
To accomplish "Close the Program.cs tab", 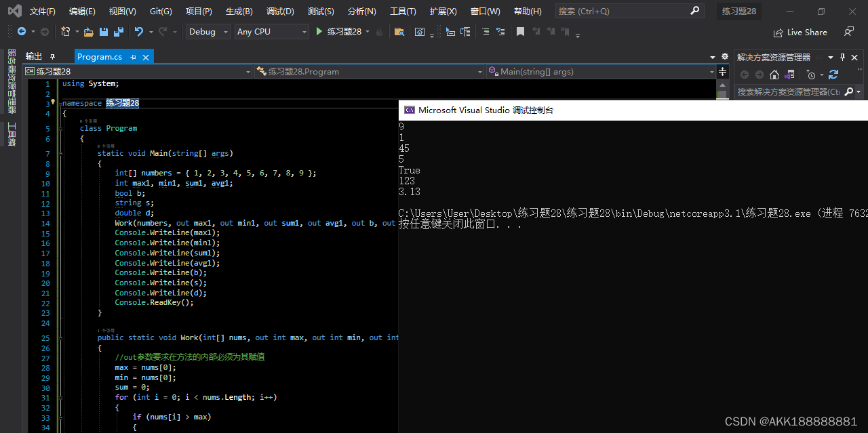I will click(146, 57).
